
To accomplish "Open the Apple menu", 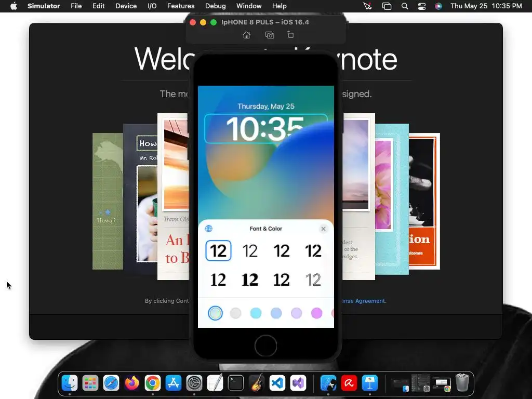I will click(14, 6).
